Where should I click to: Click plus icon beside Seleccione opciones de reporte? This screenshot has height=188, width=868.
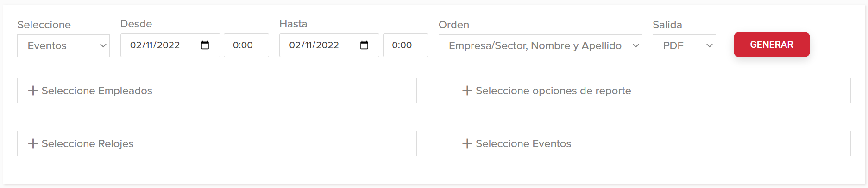tap(467, 91)
